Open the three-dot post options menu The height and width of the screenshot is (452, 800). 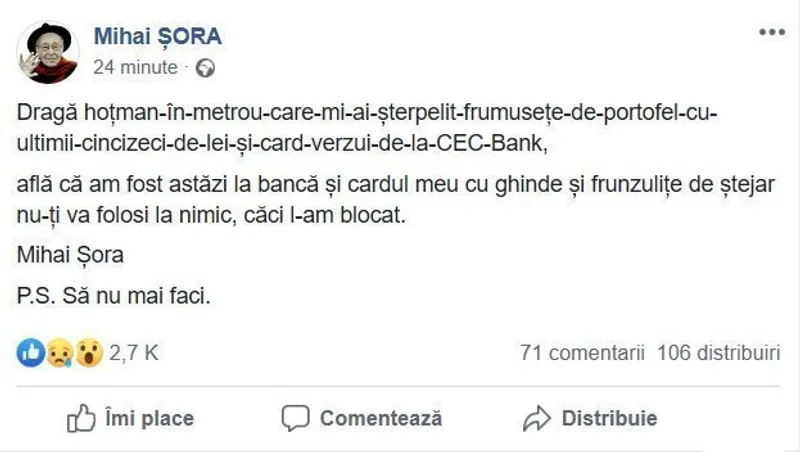pos(771,32)
